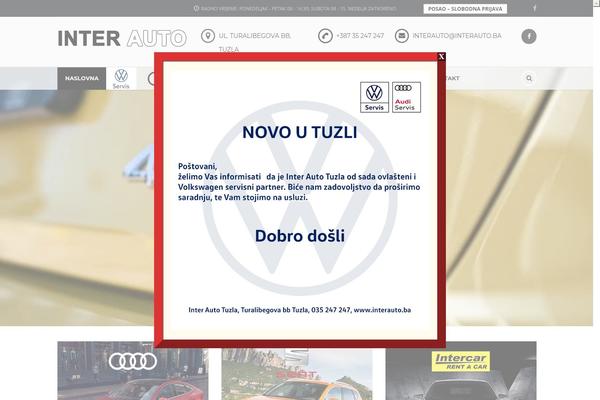The width and height of the screenshot is (600, 400).
Task: Click the phone number +387 35 247 247
Action: click(x=360, y=36)
